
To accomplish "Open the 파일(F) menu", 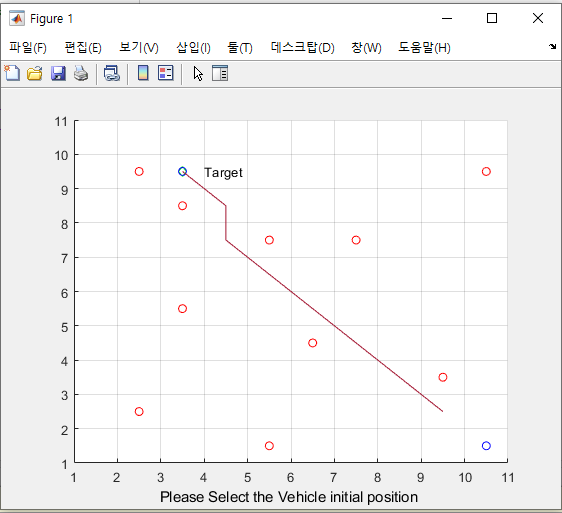I will point(28,47).
